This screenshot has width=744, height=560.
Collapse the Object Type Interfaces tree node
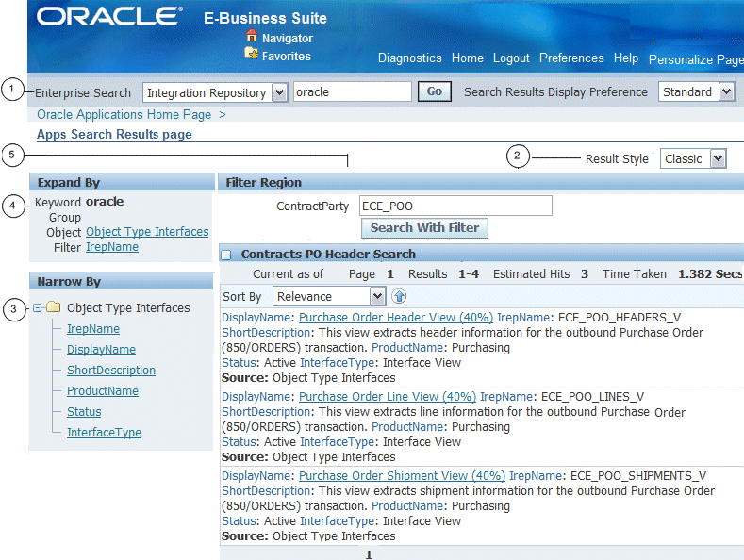point(38,308)
